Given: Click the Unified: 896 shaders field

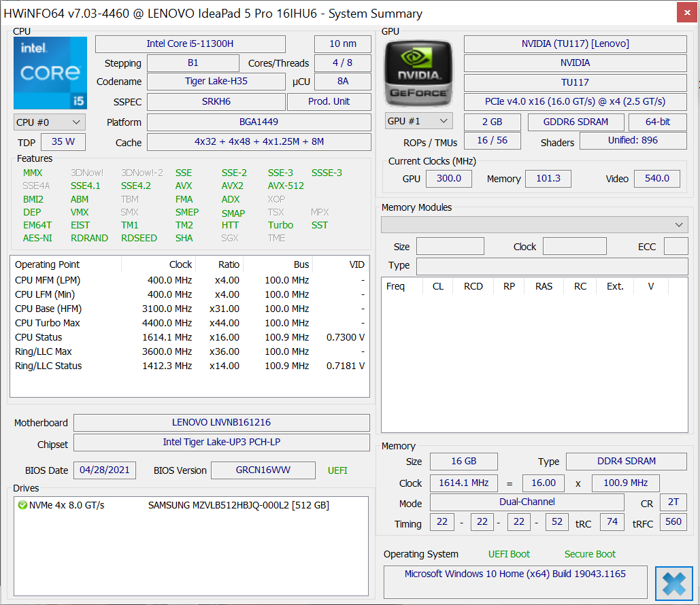Looking at the screenshot, I should pyautogui.click(x=633, y=141).
